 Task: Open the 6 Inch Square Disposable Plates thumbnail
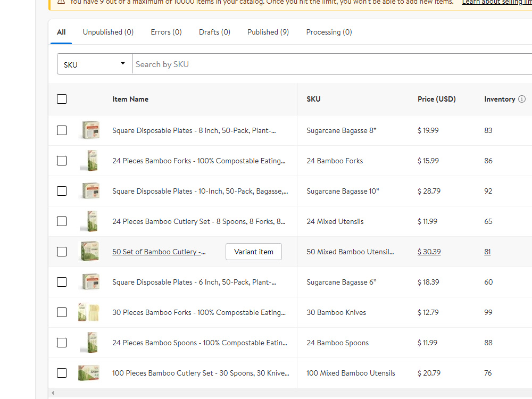tap(90, 281)
